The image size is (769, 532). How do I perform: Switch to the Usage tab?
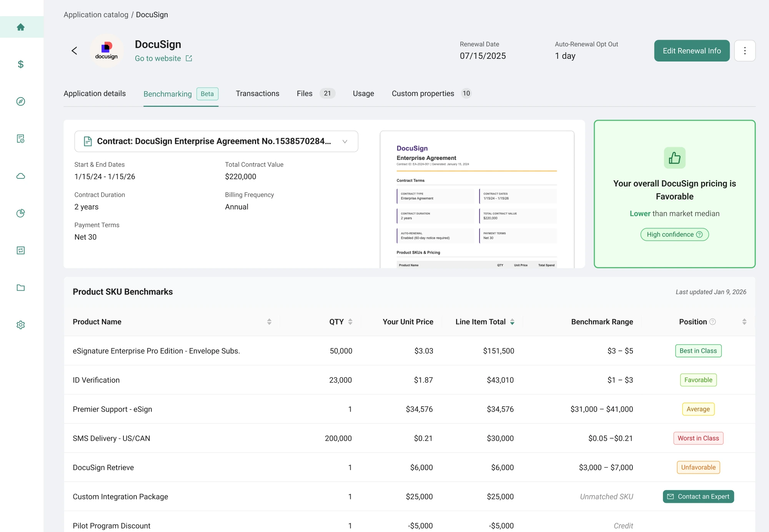pos(363,93)
